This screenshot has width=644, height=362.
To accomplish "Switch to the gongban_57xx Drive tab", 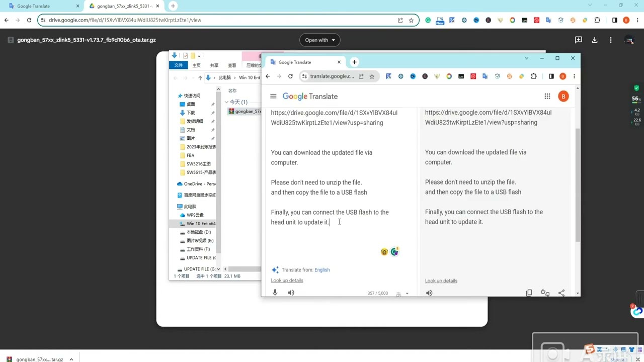I will tap(125, 6).
